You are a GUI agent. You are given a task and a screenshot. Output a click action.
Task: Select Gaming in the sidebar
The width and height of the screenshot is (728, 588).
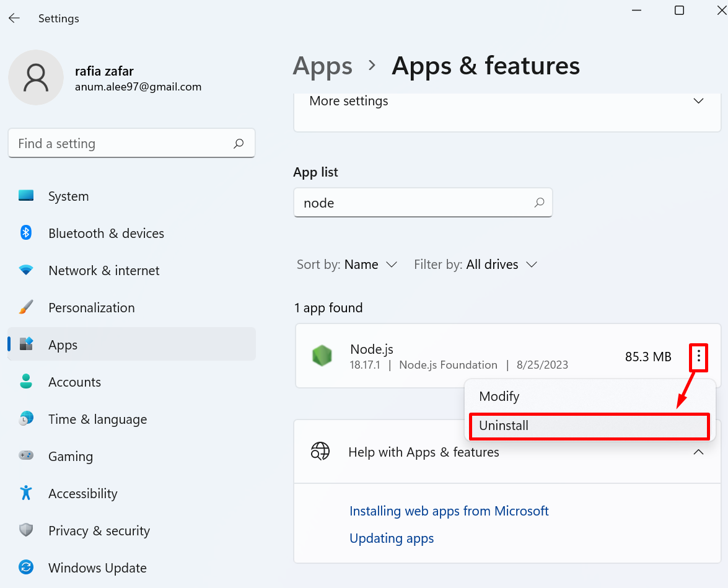pyautogui.click(x=131, y=455)
